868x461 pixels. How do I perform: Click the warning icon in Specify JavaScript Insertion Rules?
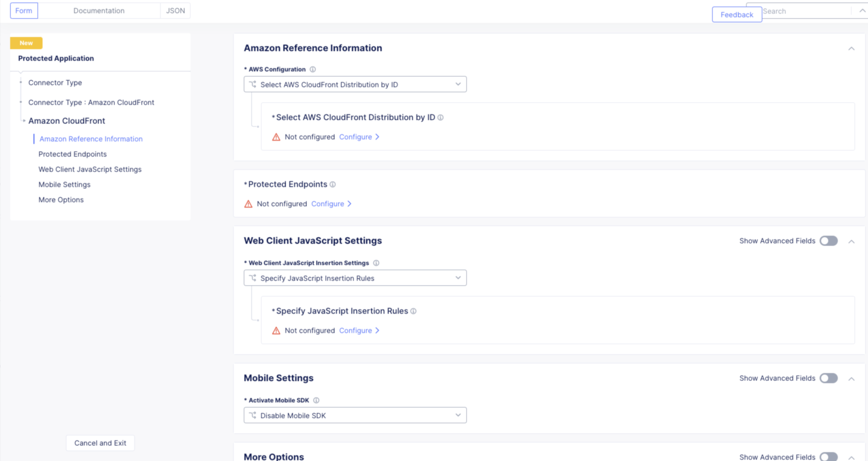276,330
